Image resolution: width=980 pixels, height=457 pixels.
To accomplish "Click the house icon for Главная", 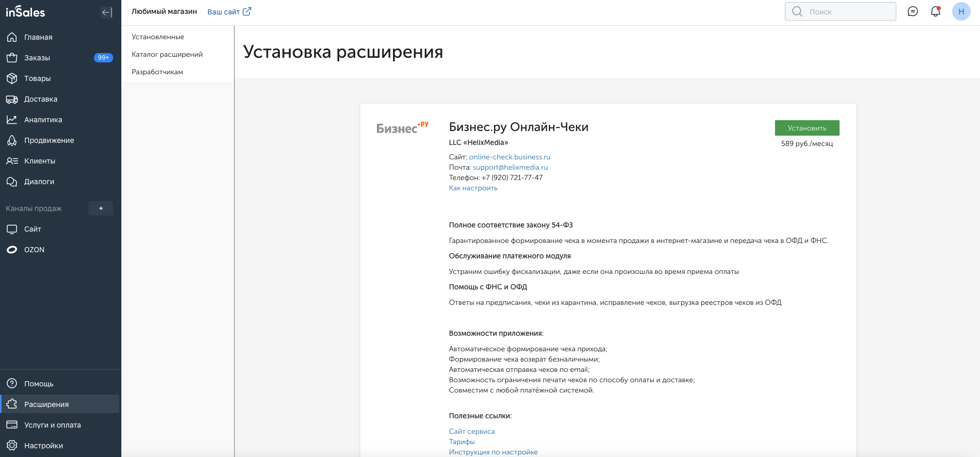I will click(12, 37).
